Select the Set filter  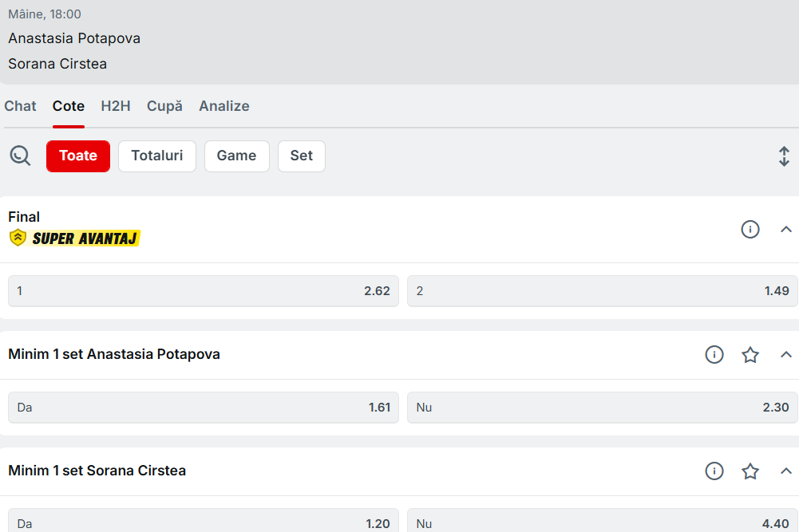301,156
